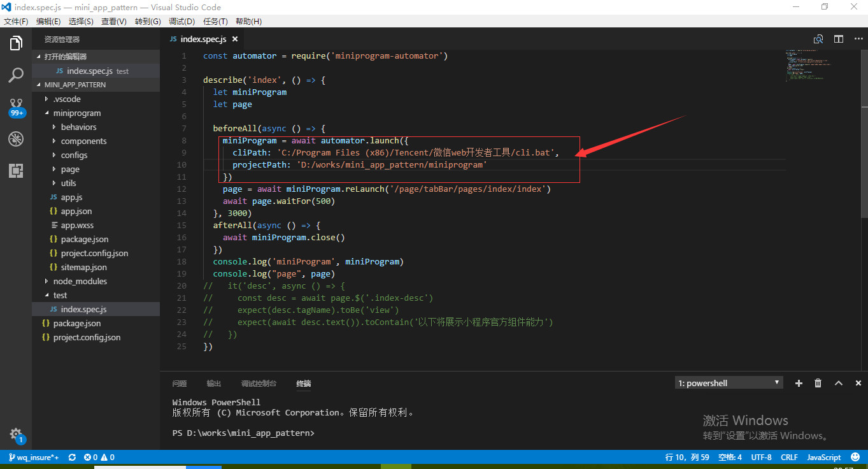Close the terminal panel
Viewport: 868px width, 469px height.
pos(858,383)
